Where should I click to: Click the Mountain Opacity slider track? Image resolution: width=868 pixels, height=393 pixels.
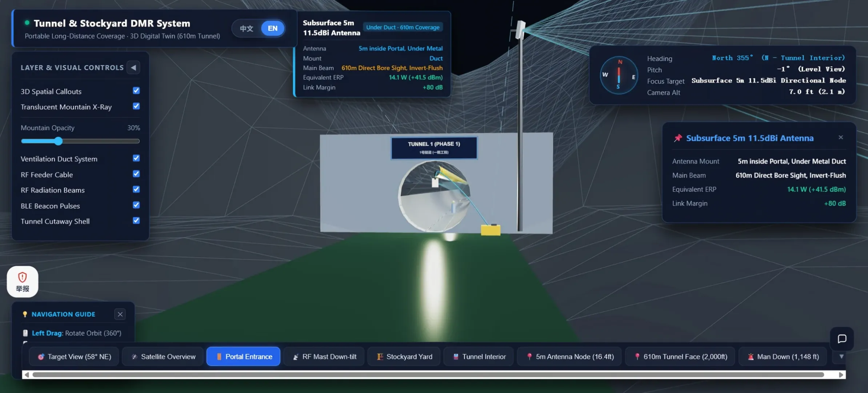(80, 141)
